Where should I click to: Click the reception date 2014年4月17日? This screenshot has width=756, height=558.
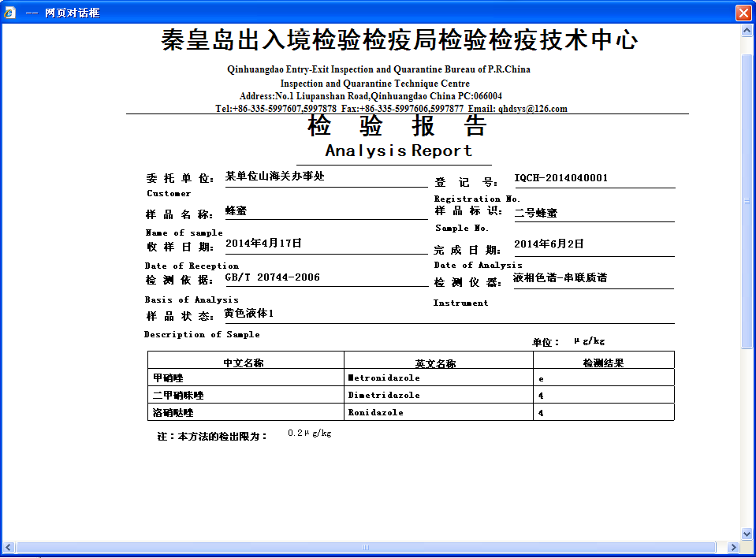tap(263, 244)
